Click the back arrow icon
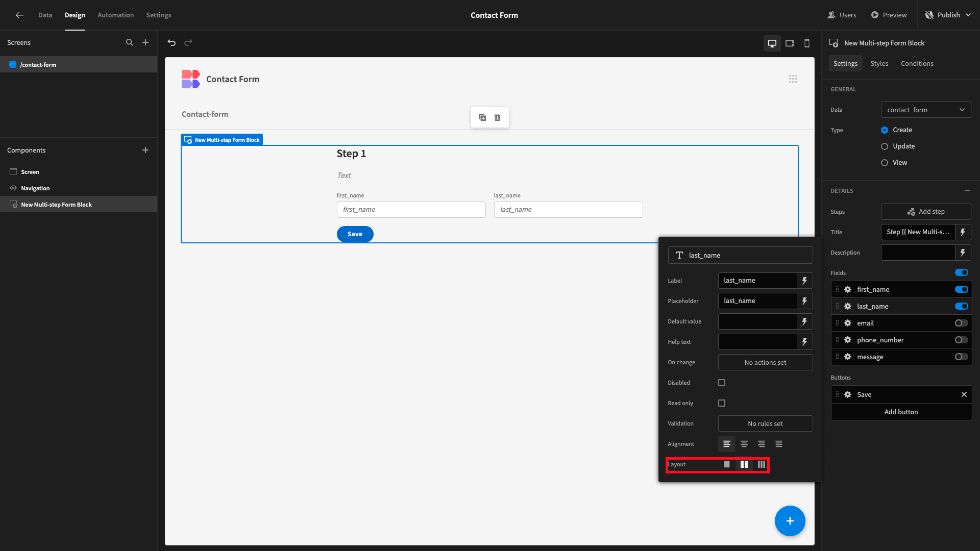This screenshot has width=980, height=551. tap(19, 15)
